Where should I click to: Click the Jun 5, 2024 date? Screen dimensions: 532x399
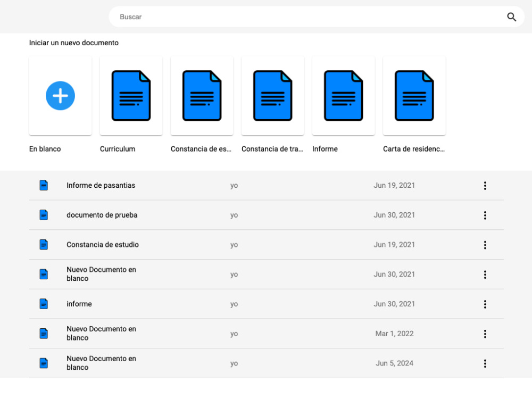394,363
